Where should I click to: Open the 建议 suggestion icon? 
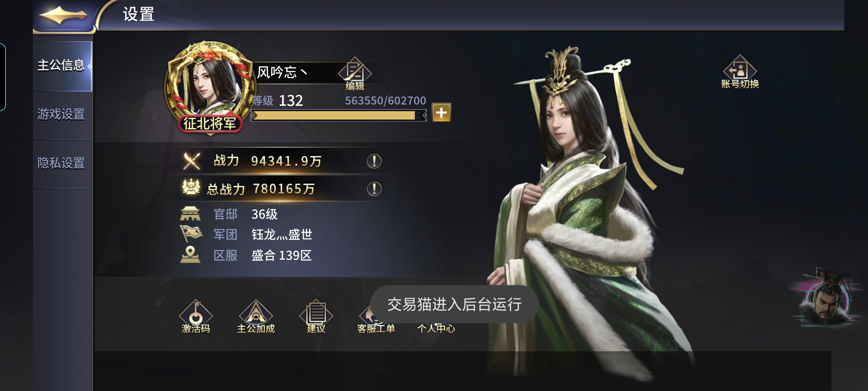click(316, 316)
